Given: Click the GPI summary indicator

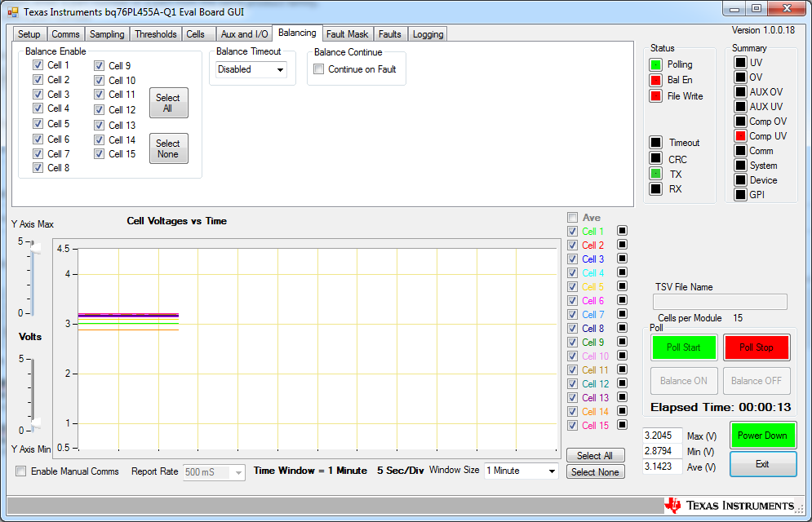Looking at the screenshot, I should (x=740, y=194).
